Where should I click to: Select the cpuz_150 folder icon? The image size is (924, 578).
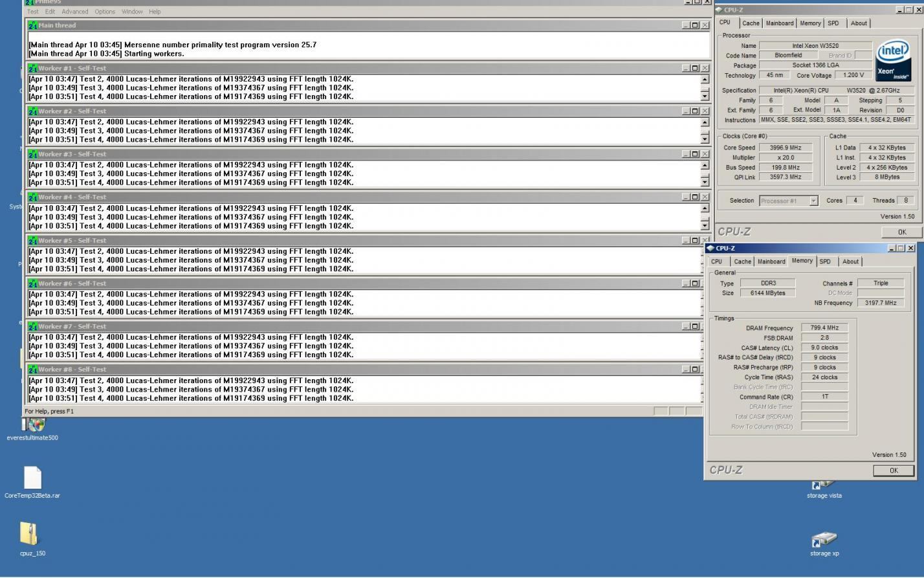click(x=29, y=534)
